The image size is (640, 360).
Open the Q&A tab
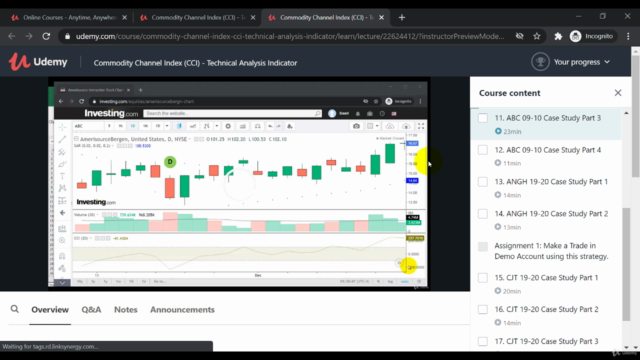pyautogui.click(x=91, y=309)
